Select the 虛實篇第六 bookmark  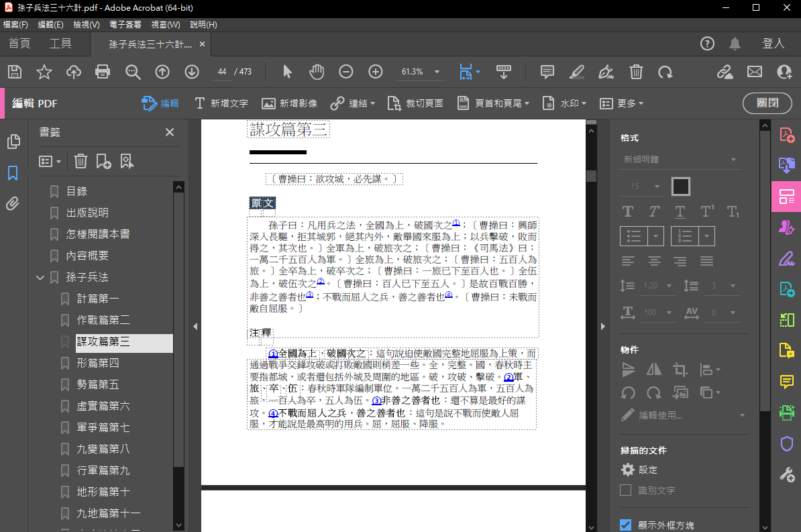point(103,406)
